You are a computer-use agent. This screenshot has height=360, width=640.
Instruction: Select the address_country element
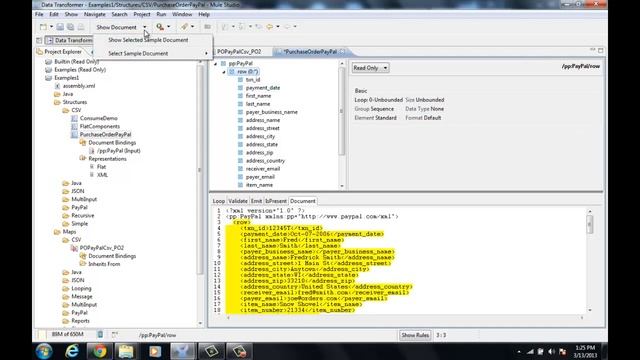(265, 161)
